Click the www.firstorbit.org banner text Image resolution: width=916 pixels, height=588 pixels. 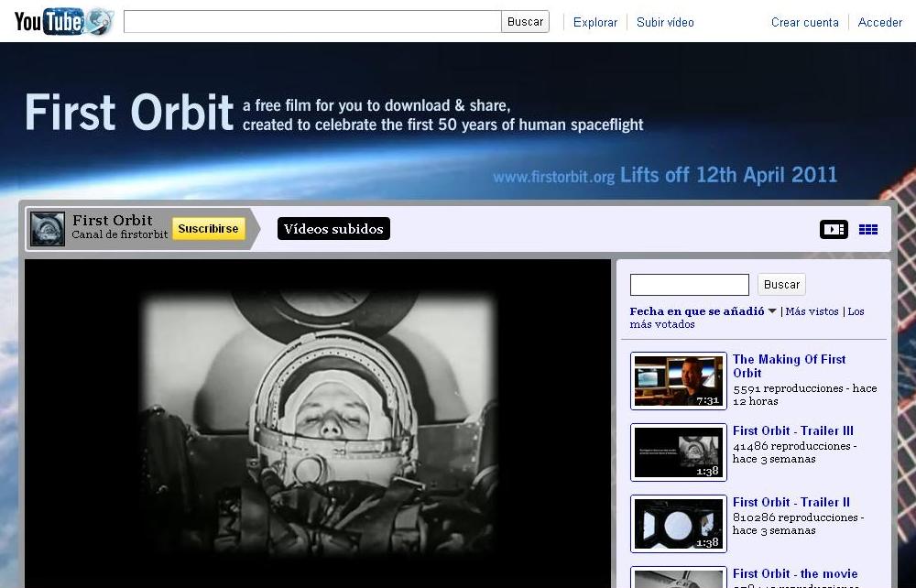(554, 177)
